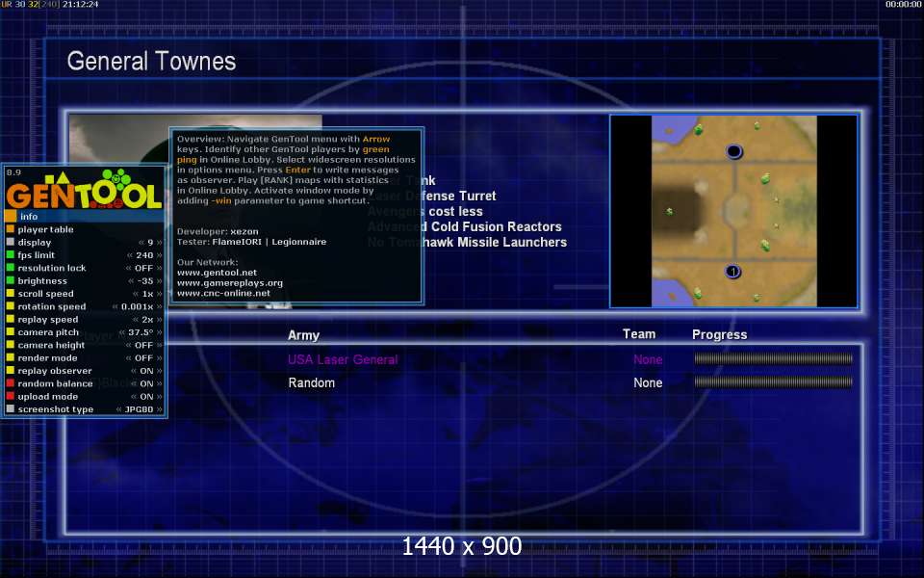Viewport: 924px width, 578px height.
Task: Decrease camera pitch with its left arrow
Action: click(x=122, y=332)
